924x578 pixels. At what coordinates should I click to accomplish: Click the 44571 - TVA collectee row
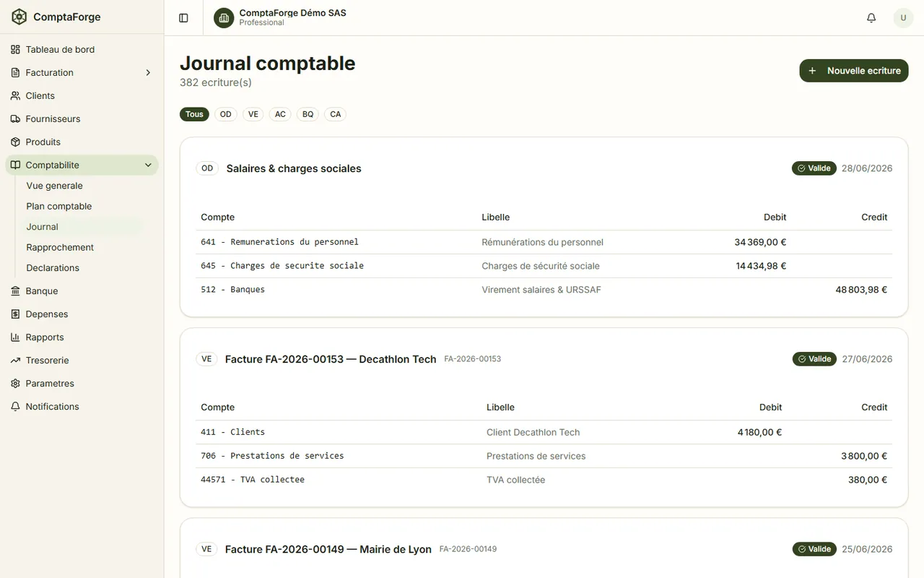pos(544,480)
